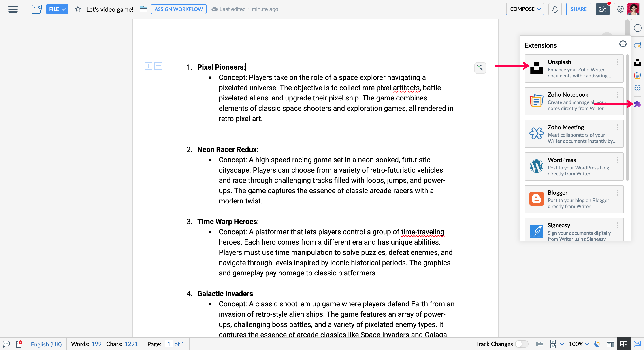Screen dimensions: 644x350
Task: Click the underlined word time-traveling
Action: pyautogui.click(x=422, y=232)
